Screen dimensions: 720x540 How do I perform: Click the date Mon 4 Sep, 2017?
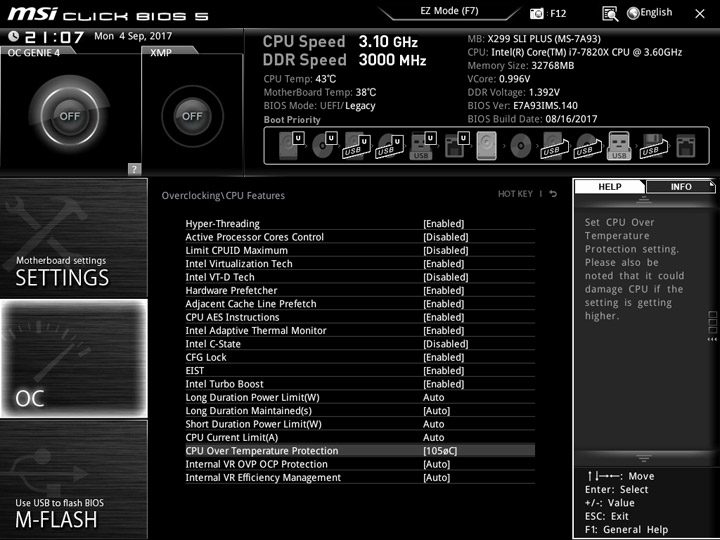click(x=133, y=36)
